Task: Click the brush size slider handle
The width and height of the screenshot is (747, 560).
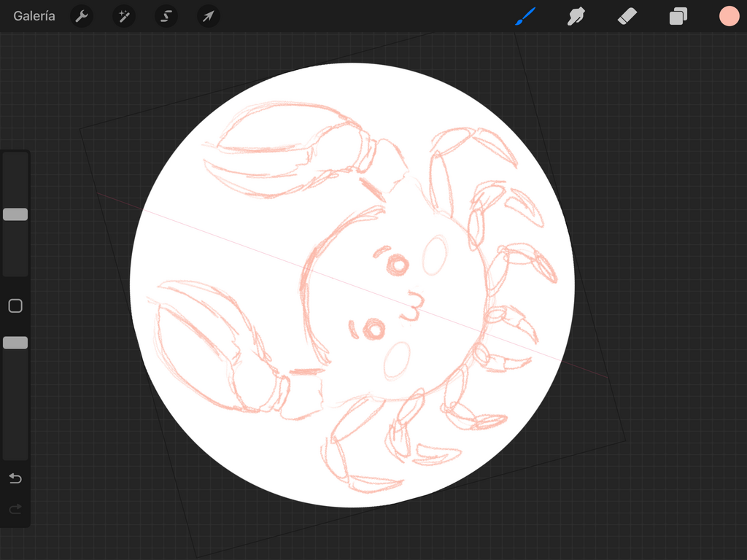Action: tap(15, 214)
